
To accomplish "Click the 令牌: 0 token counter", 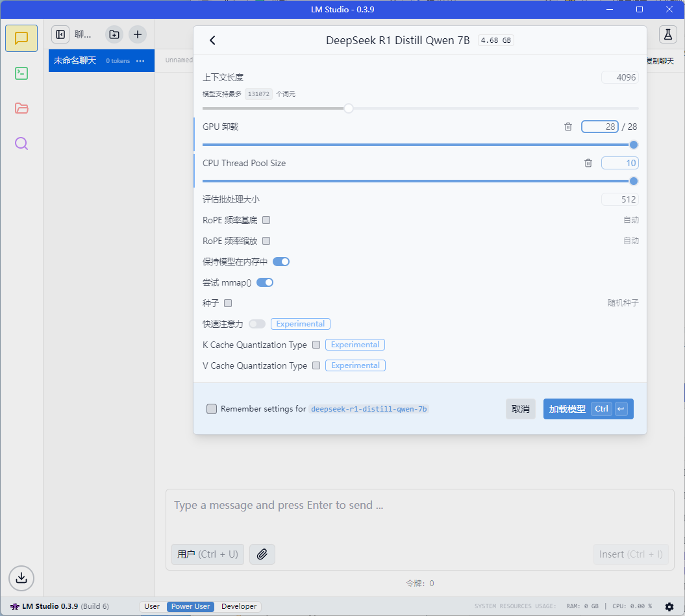I will (x=420, y=584).
